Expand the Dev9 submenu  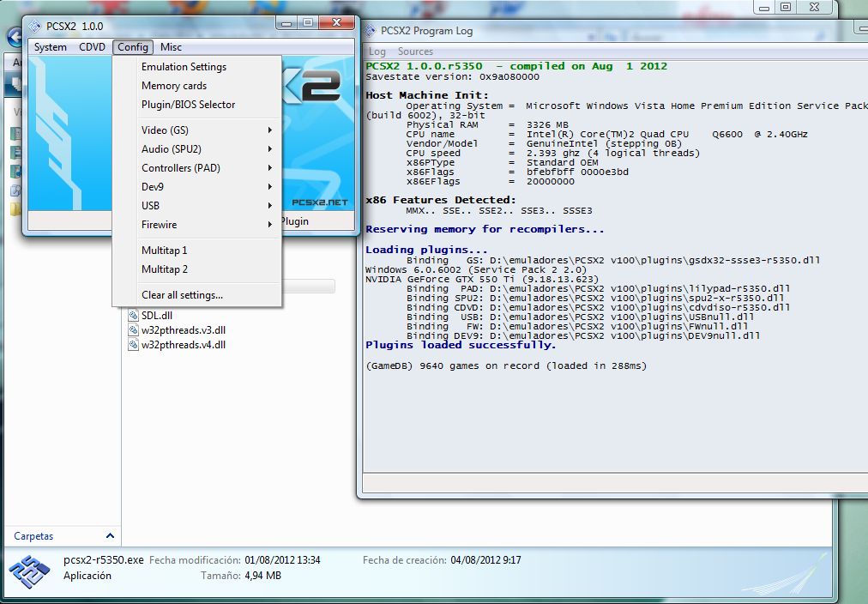click(x=197, y=186)
